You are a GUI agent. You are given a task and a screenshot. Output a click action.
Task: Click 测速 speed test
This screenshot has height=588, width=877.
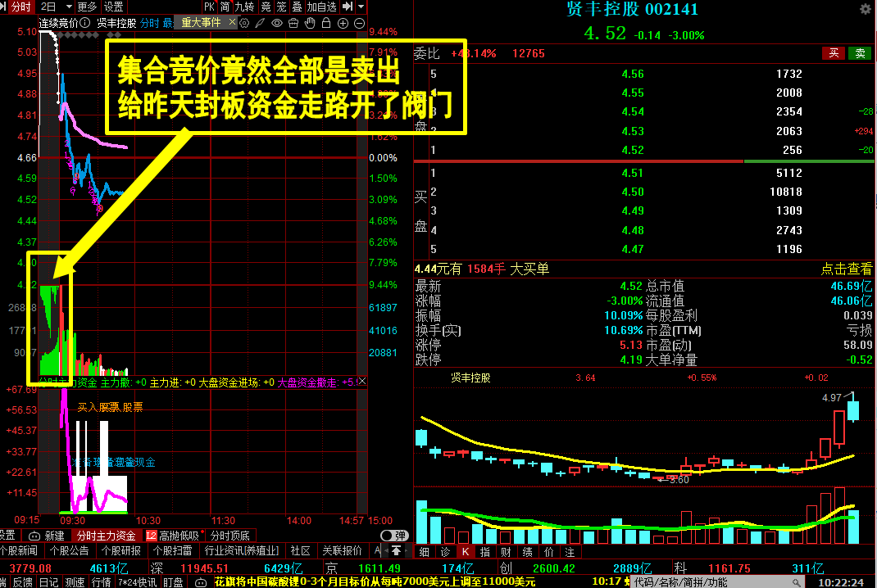(x=75, y=581)
